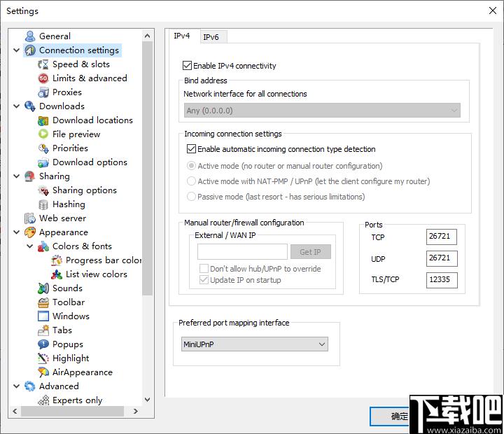Click the Priorities icon
The height and width of the screenshot is (434, 504).
point(43,148)
